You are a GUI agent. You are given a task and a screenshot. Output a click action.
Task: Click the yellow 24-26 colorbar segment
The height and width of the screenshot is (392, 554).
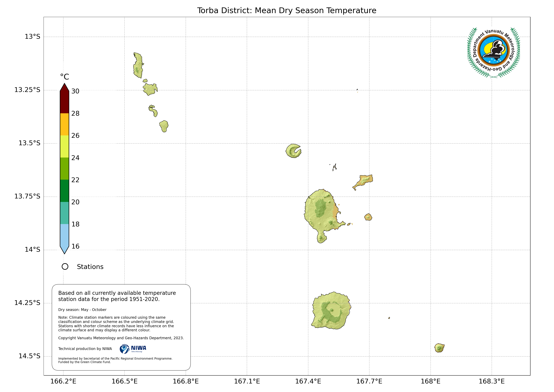coord(64,146)
